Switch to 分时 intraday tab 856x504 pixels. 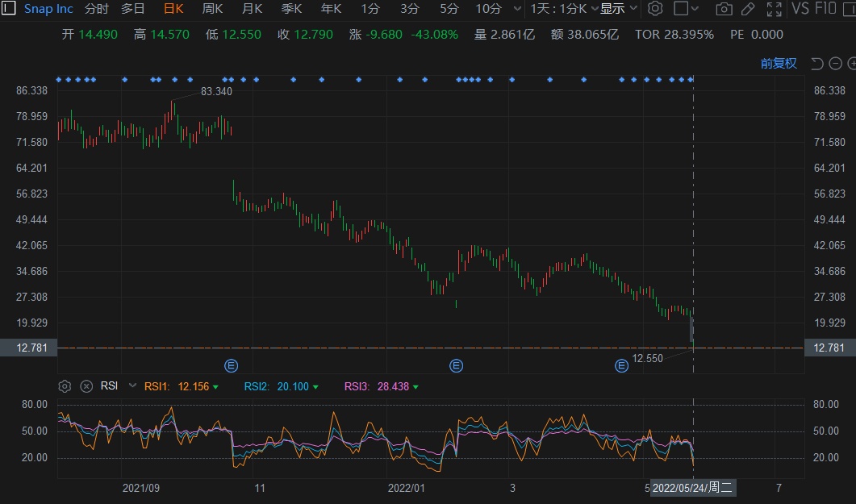coord(96,9)
